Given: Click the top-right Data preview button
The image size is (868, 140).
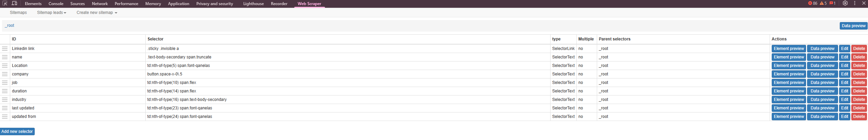Looking at the screenshot, I should [853, 26].
